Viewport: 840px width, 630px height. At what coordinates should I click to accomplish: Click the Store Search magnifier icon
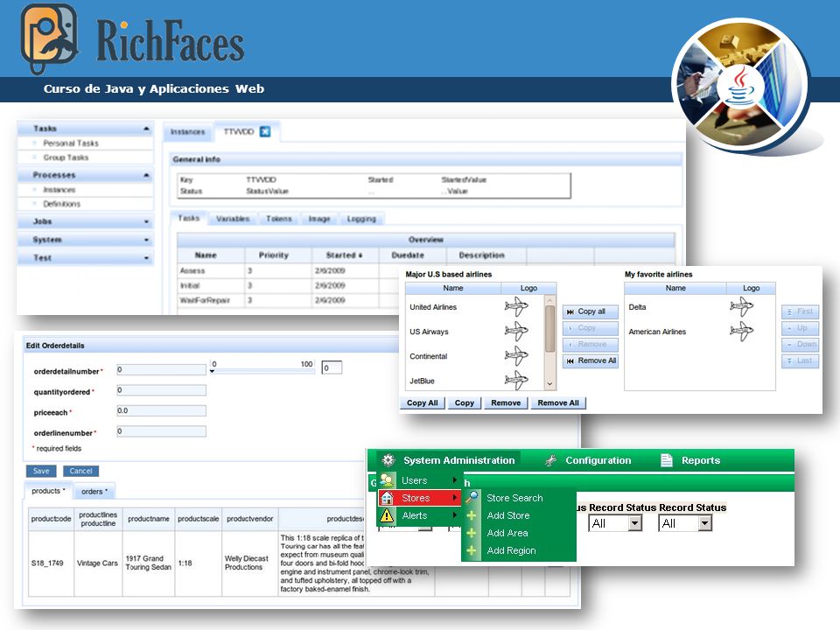(x=472, y=497)
